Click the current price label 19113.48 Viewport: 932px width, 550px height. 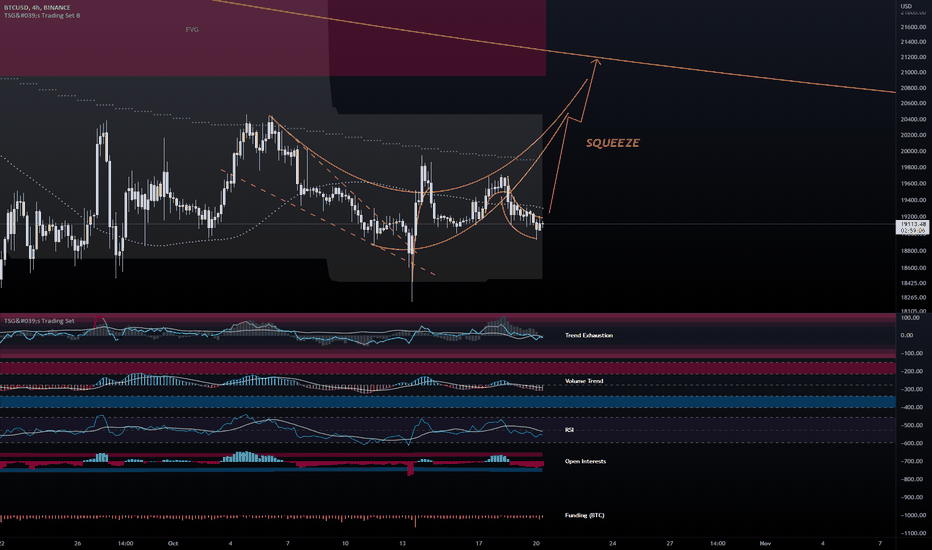pyautogui.click(x=914, y=224)
